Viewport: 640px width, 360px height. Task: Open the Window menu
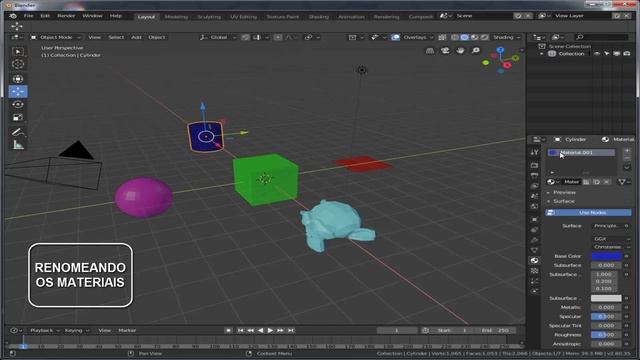[x=92, y=16]
